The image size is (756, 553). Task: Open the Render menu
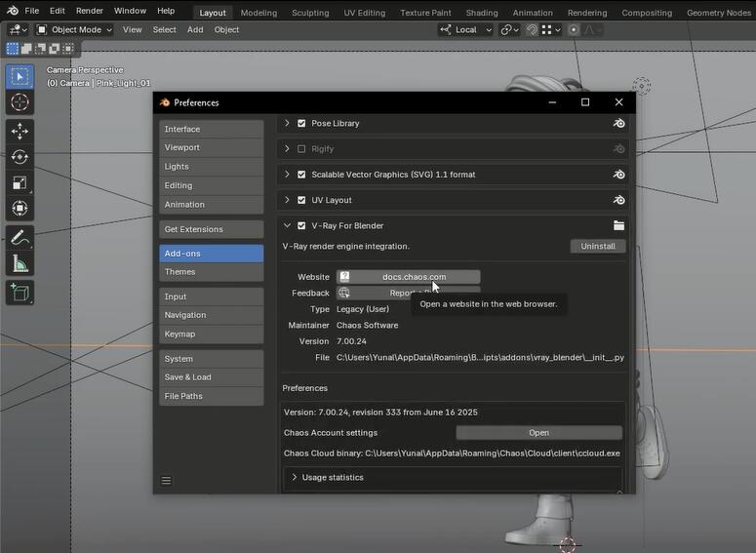coord(89,11)
